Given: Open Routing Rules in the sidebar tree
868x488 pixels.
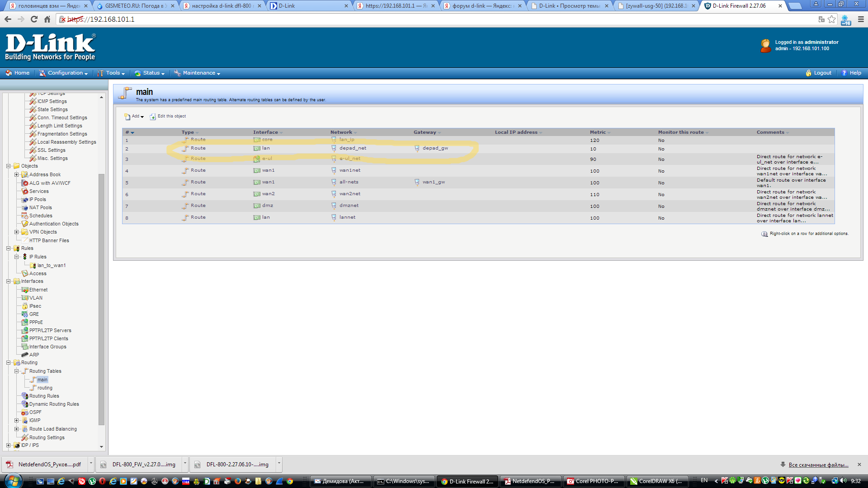Looking at the screenshot, I should point(44,396).
